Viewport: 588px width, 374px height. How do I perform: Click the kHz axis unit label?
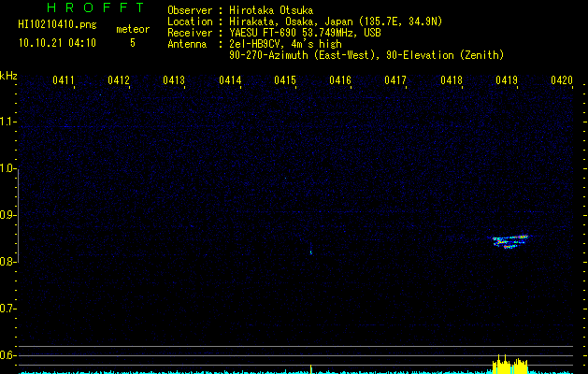coord(8,76)
